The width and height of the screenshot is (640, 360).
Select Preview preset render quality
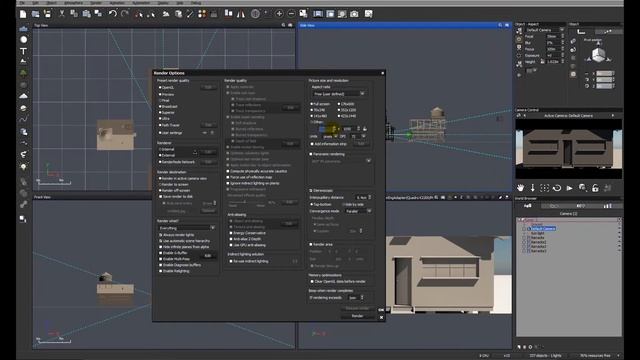coord(167,94)
